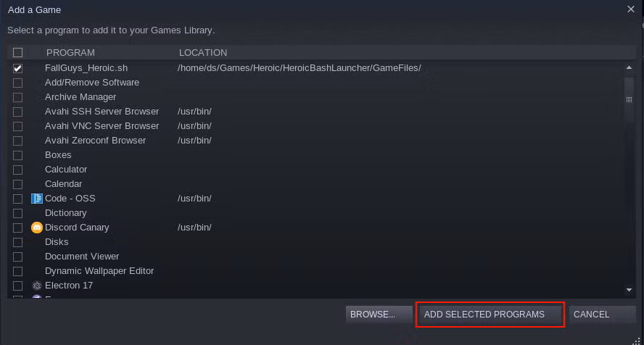Click the Code - OSS app icon
This screenshot has width=644, height=345.
pyautogui.click(x=36, y=199)
